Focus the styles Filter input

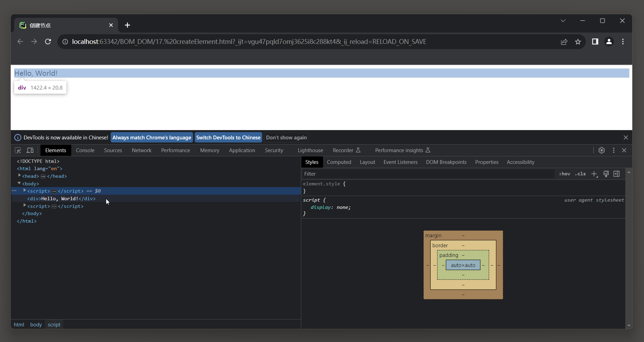[428, 174]
